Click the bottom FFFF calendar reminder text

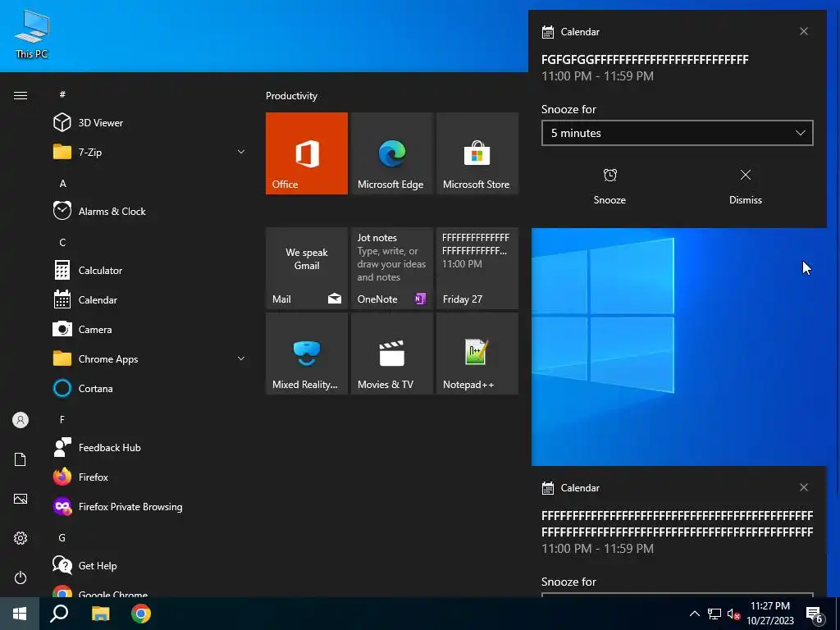pyautogui.click(x=677, y=523)
